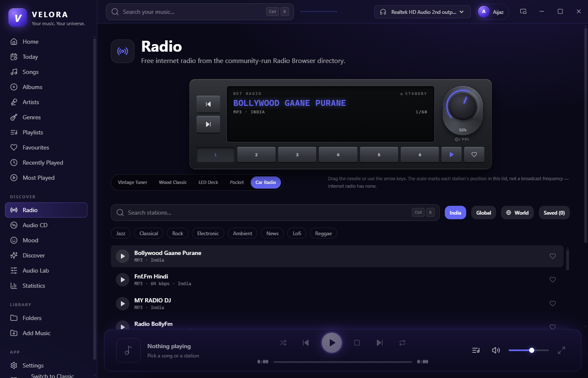Expand player to fullscreen view
Image resolution: width=588 pixels, height=378 pixels.
click(x=562, y=350)
